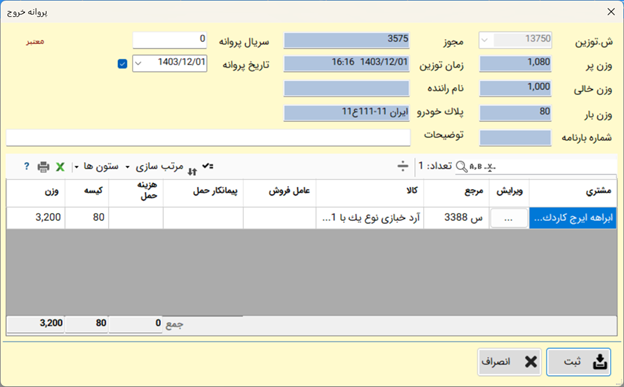Click the توضیحات description text field

[208, 137]
